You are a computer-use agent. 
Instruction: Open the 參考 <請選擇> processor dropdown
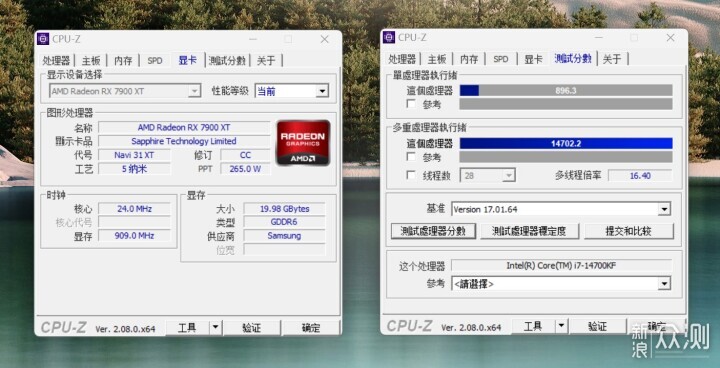(x=561, y=284)
